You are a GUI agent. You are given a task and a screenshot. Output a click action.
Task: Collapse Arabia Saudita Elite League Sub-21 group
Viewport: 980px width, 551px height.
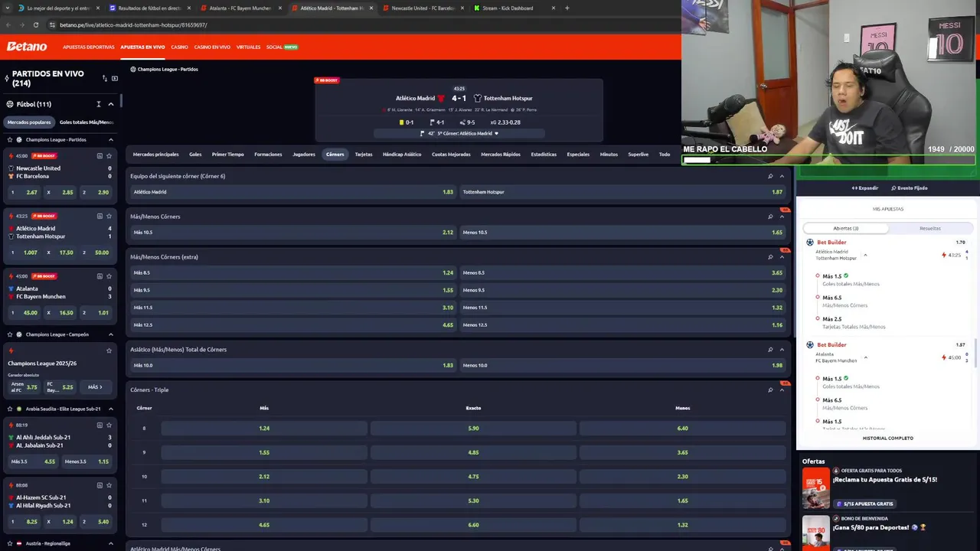[x=110, y=409]
